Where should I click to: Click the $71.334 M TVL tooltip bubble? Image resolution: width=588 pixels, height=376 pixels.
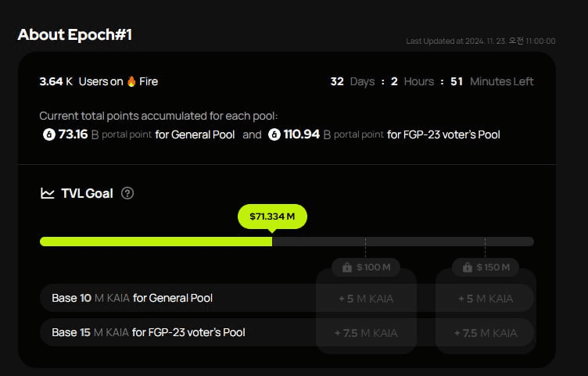[272, 217]
